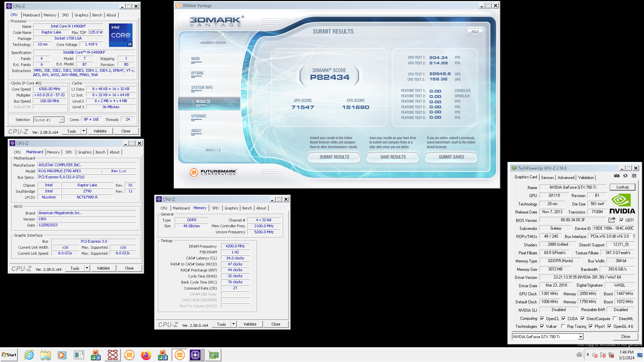The image size is (644, 362).
Task: Toggle the CUDA checkbox
Action: pyautogui.click(x=563, y=318)
